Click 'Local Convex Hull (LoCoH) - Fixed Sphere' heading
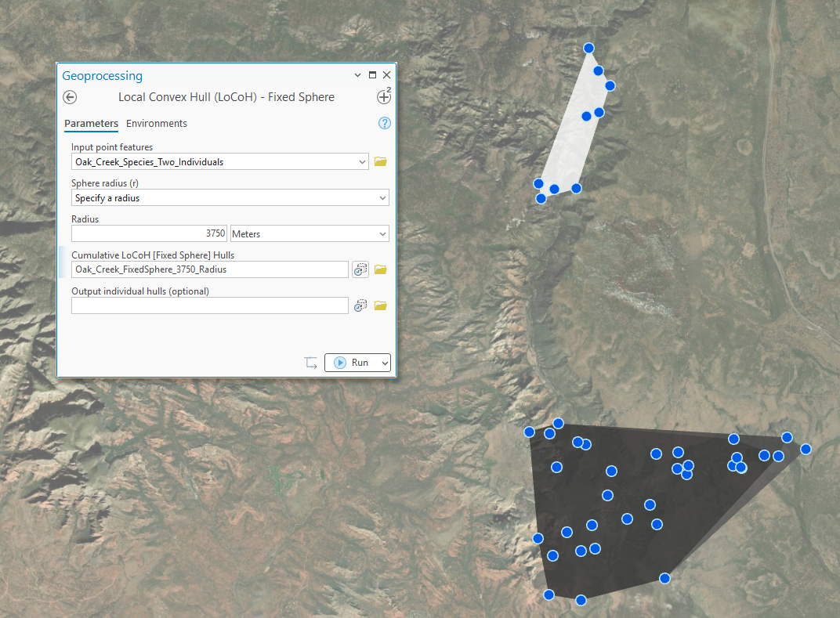This screenshot has width=840, height=618. (x=226, y=97)
